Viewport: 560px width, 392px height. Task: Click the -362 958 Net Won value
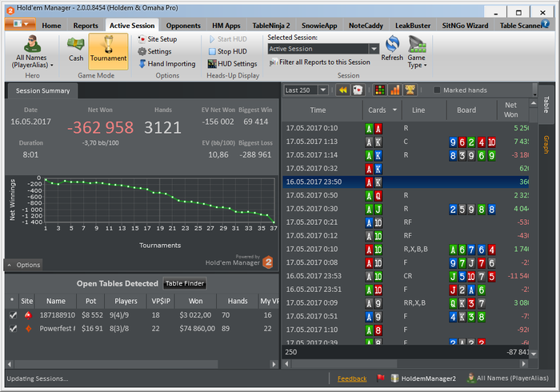click(x=100, y=127)
